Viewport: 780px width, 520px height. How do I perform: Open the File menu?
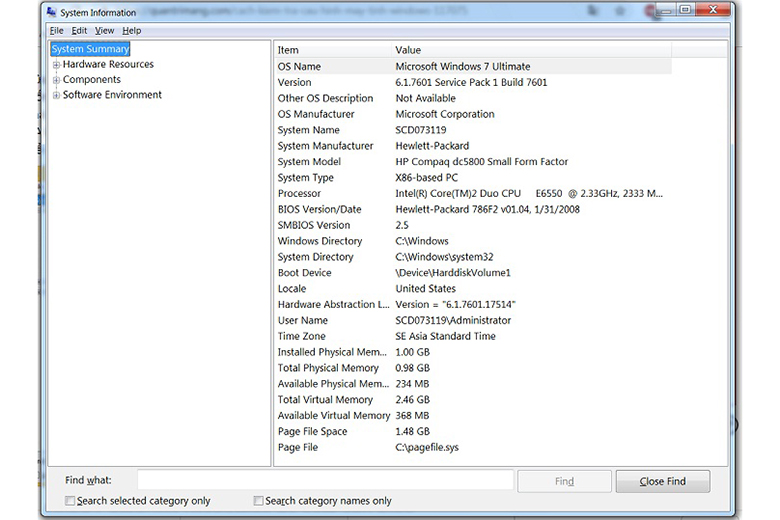56,31
